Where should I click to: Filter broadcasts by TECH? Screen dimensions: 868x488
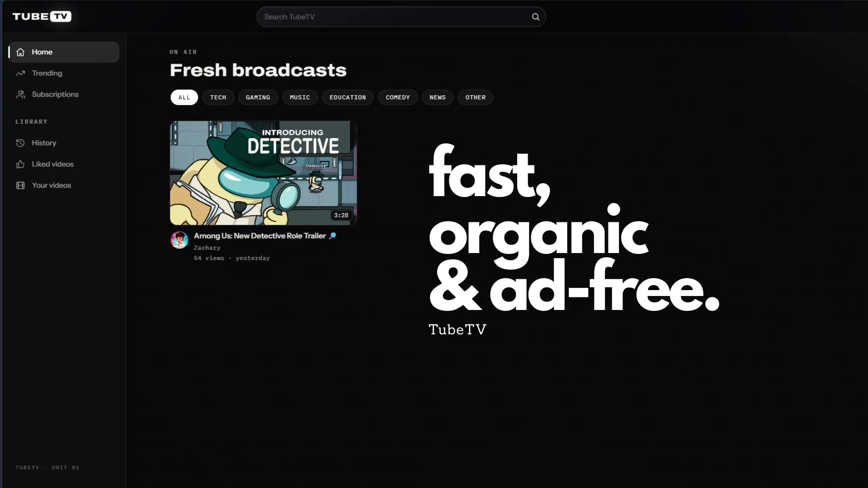coord(218,97)
